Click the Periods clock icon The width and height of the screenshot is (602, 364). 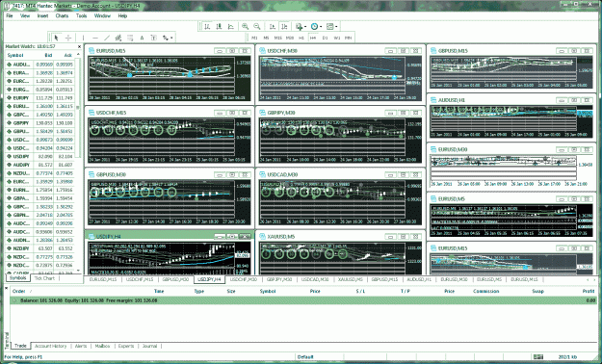pyautogui.click(x=314, y=27)
